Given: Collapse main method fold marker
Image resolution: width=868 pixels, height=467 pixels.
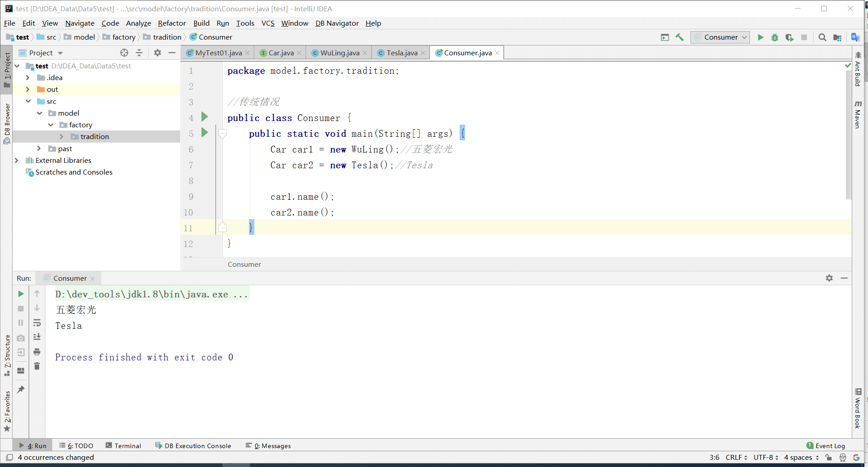Looking at the screenshot, I should pos(222,133).
